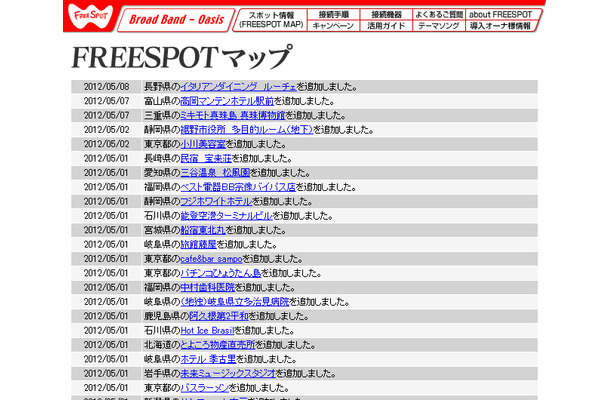Click the FreeSpot logo
This screenshot has height=400, width=610.
pyautogui.click(x=90, y=16)
